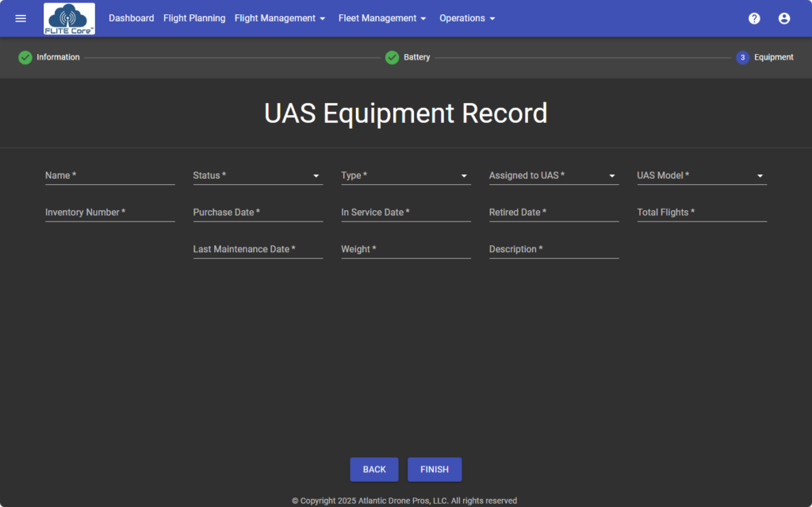Screen dimensions: 812x507
Task: Select the Equipment step number 3 icon
Action: pos(742,57)
